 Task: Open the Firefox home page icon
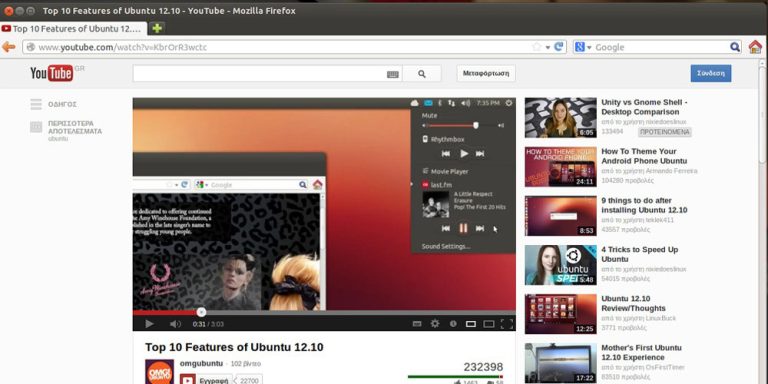point(755,47)
